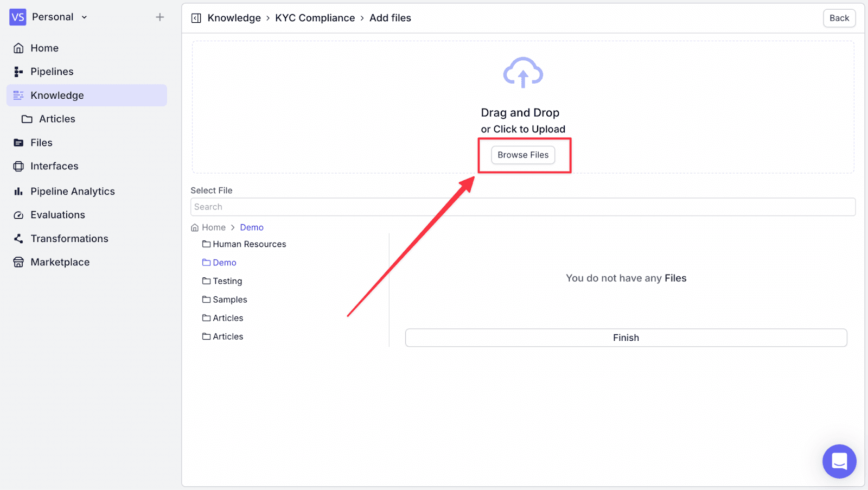Image resolution: width=868 pixels, height=490 pixels.
Task: Click the Transformations icon in sidebar
Action: click(x=18, y=239)
